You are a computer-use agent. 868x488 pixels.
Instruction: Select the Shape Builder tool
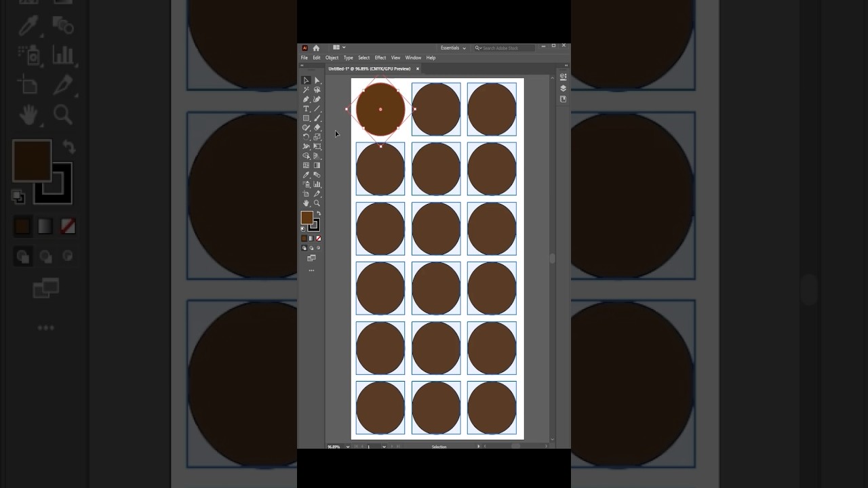[306, 156]
